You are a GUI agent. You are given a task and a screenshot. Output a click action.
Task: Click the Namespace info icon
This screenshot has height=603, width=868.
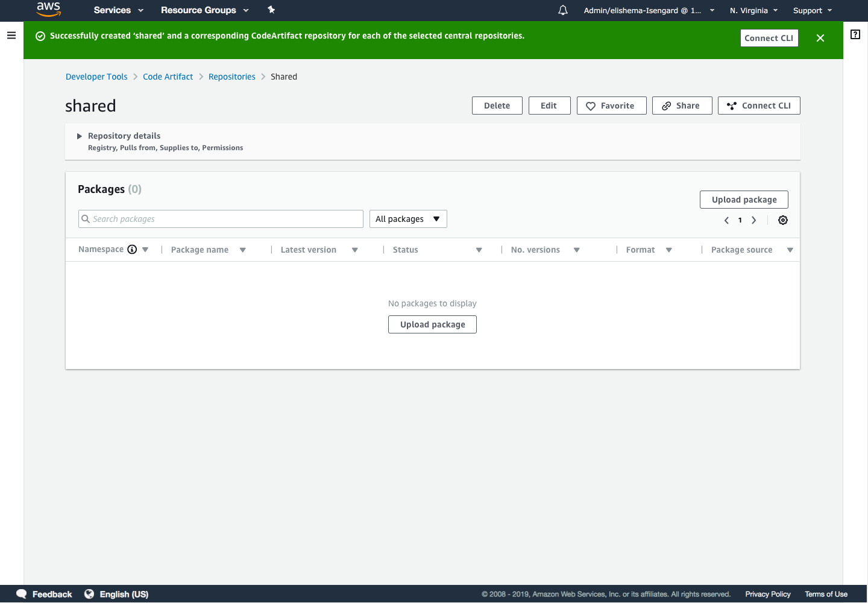tap(132, 250)
